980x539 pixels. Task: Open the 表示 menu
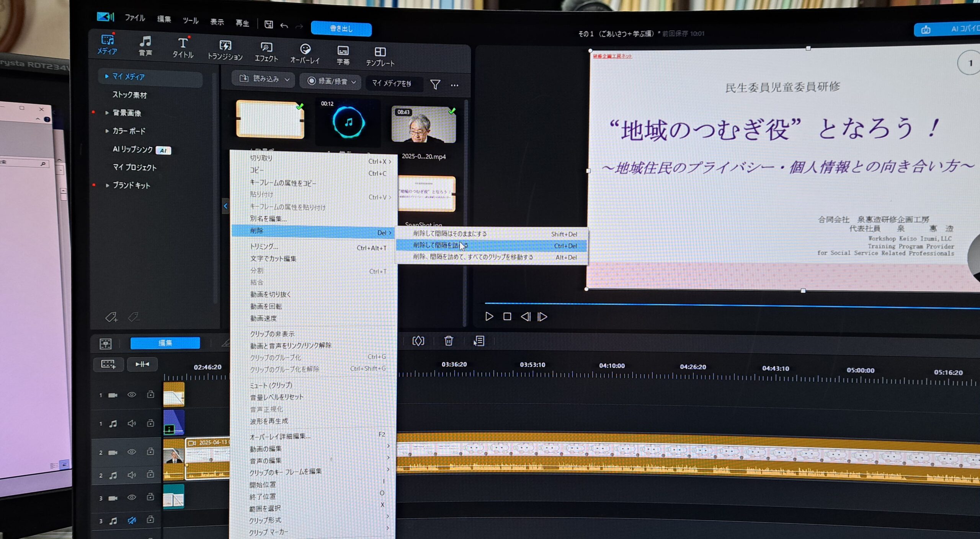tap(217, 22)
